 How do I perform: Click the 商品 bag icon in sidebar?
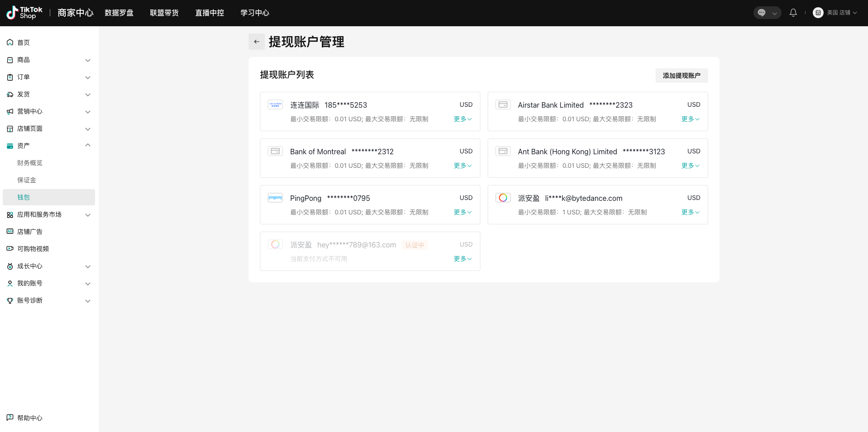pyautogui.click(x=10, y=60)
